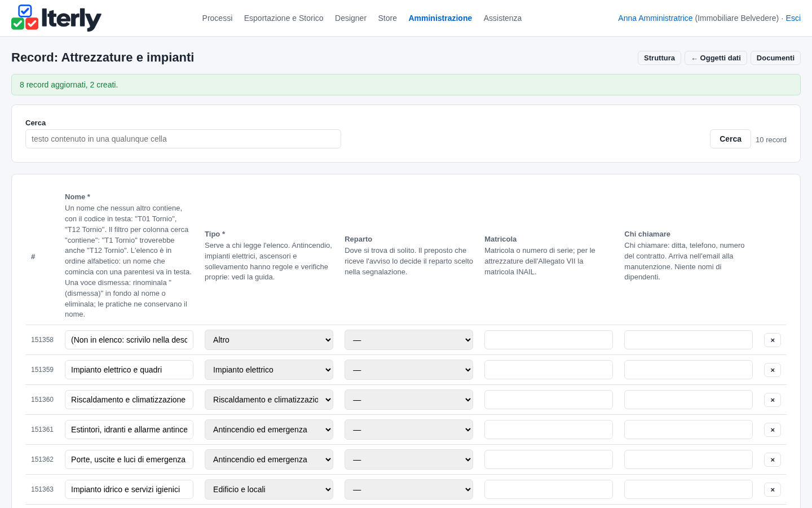Screen dimensions: 812x508
Task: Open the Processi menu
Action: (x=217, y=18)
